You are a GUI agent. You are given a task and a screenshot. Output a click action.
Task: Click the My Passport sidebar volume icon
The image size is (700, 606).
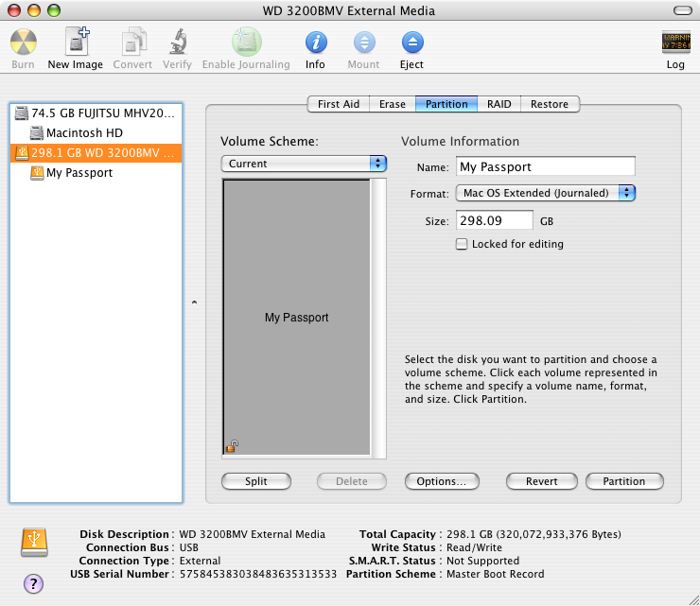(x=37, y=173)
